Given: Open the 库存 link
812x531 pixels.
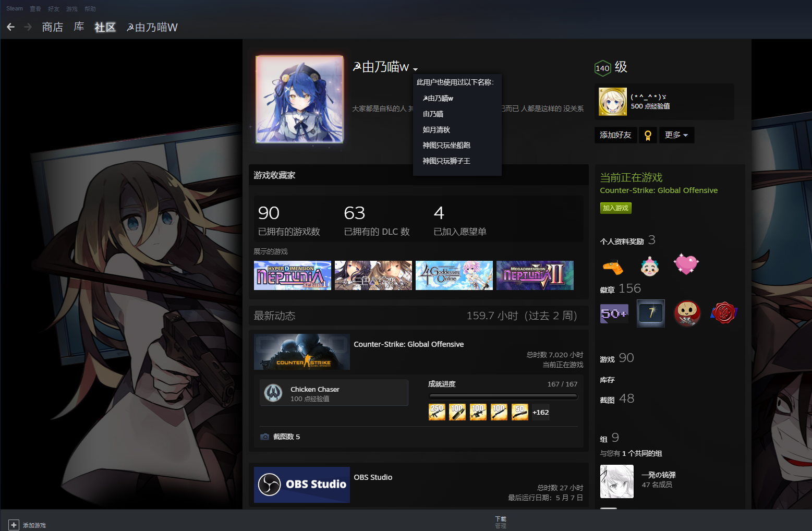Looking at the screenshot, I should pyautogui.click(x=608, y=380).
